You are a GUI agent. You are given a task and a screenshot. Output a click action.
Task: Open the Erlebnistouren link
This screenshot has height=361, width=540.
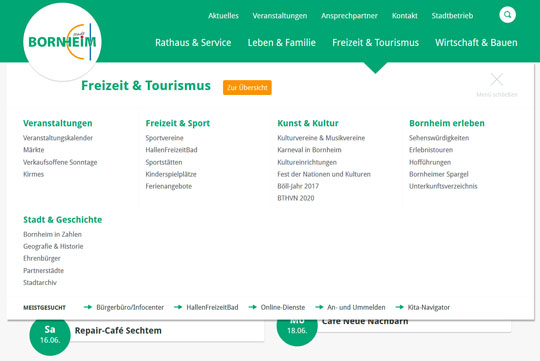coord(431,150)
